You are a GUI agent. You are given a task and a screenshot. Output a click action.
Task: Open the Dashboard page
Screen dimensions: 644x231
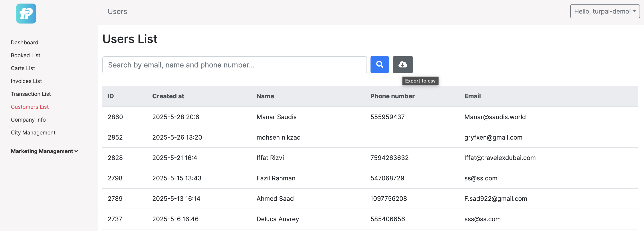[24, 42]
